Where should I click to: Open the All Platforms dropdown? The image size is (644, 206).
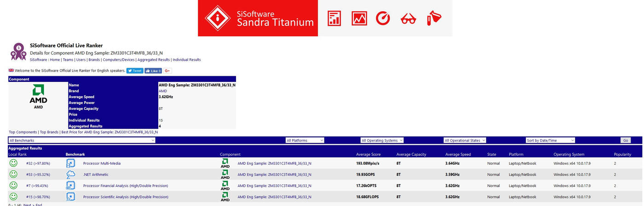point(305,140)
